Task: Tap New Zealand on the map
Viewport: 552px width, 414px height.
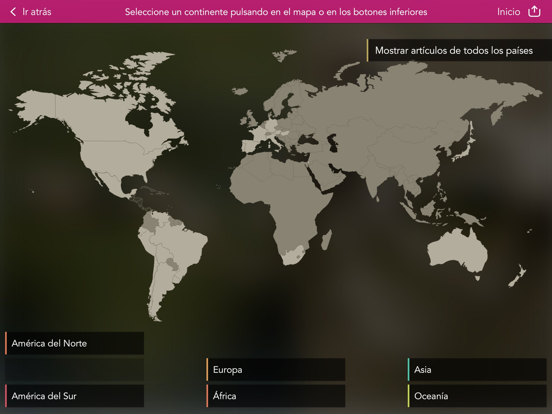Action: click(x=517, y=277)
